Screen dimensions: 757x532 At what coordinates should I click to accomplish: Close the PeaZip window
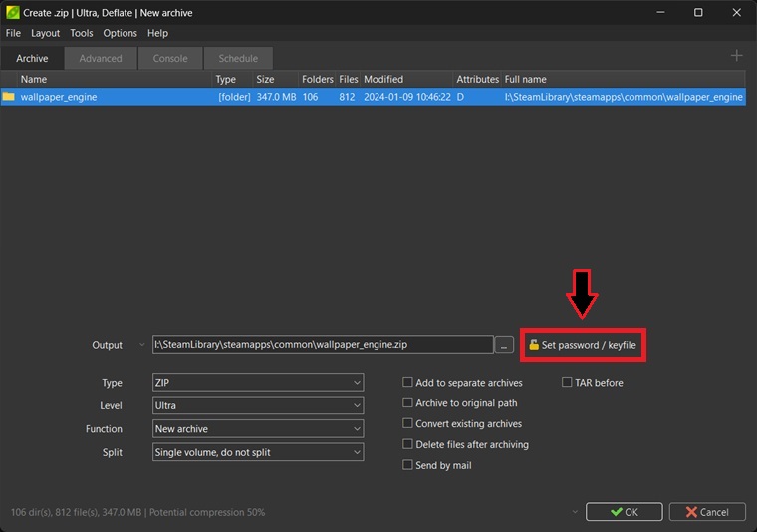[x=736, y=13]
